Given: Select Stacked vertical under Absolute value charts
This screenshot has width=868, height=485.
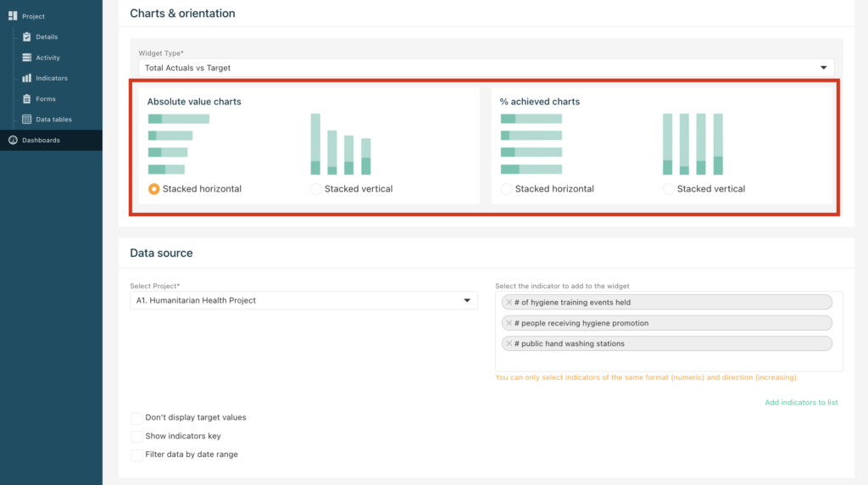Looking at the screenshot, I should [x=316, y=189].
